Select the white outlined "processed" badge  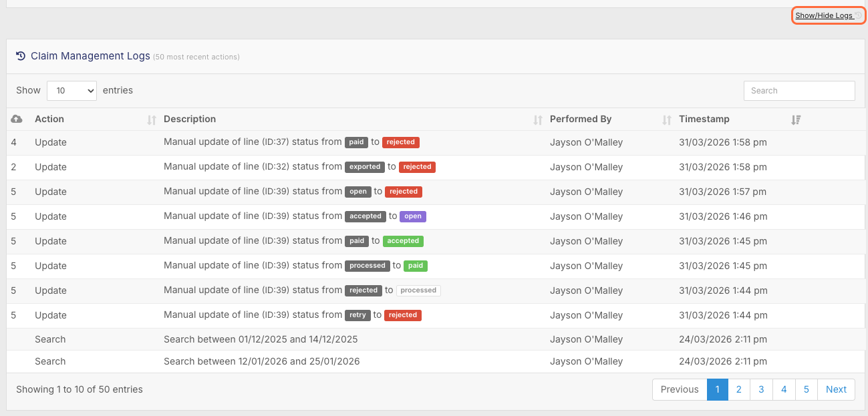coord(418,290)
